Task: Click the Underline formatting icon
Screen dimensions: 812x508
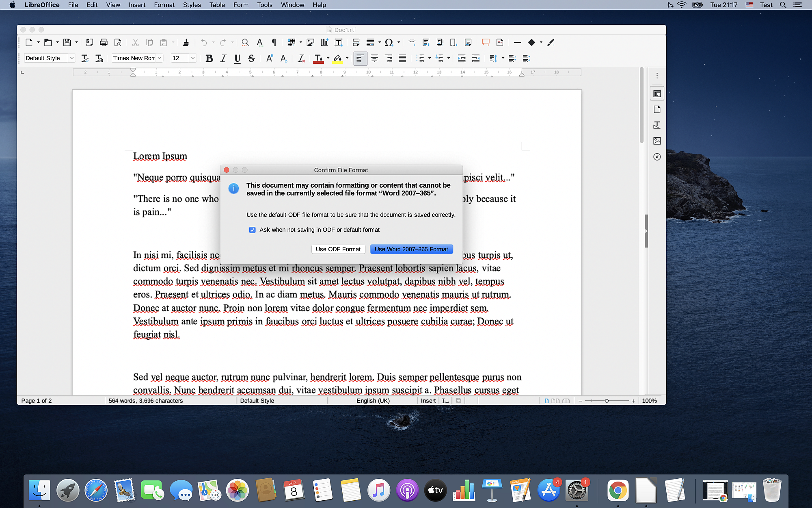Action: pyautogui.click(x=238, y=58)
